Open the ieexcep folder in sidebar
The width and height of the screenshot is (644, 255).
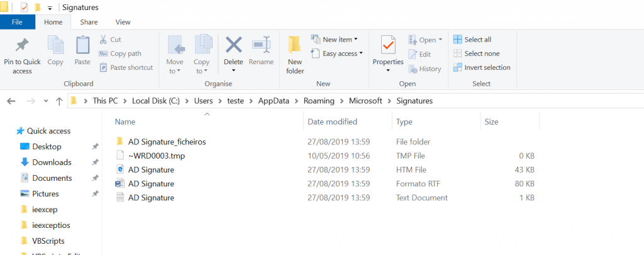[x=45, y=210]
